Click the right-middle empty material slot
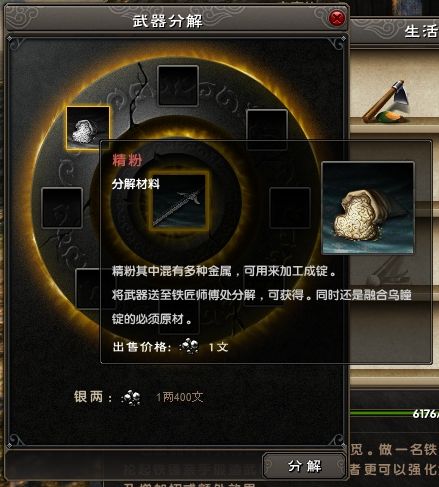 click(x=290, y=208)
